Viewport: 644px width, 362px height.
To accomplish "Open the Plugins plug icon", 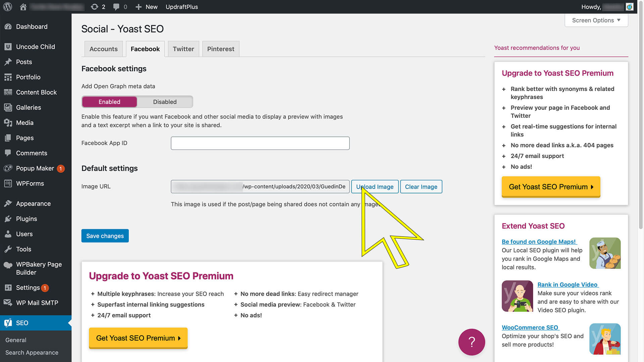I will pyautogui.click(x=8, y=219).
